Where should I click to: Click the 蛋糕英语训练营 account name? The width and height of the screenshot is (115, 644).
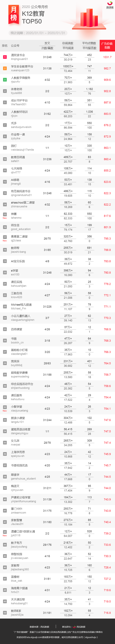pos(21,429)
